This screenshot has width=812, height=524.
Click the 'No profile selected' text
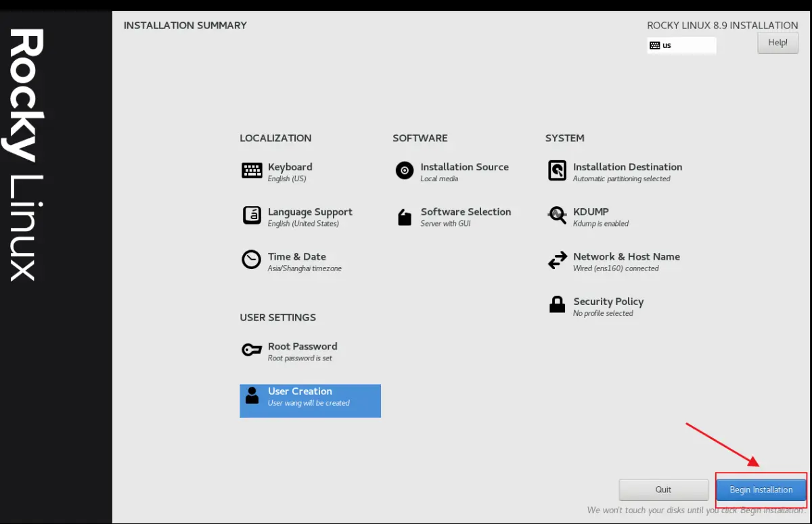click(603, 313)
